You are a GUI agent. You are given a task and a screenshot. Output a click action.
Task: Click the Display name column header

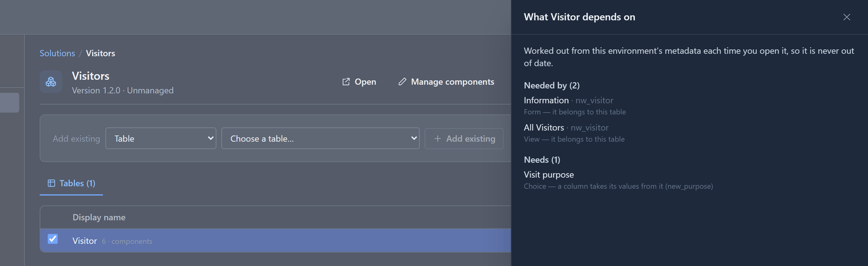(99, 217)
